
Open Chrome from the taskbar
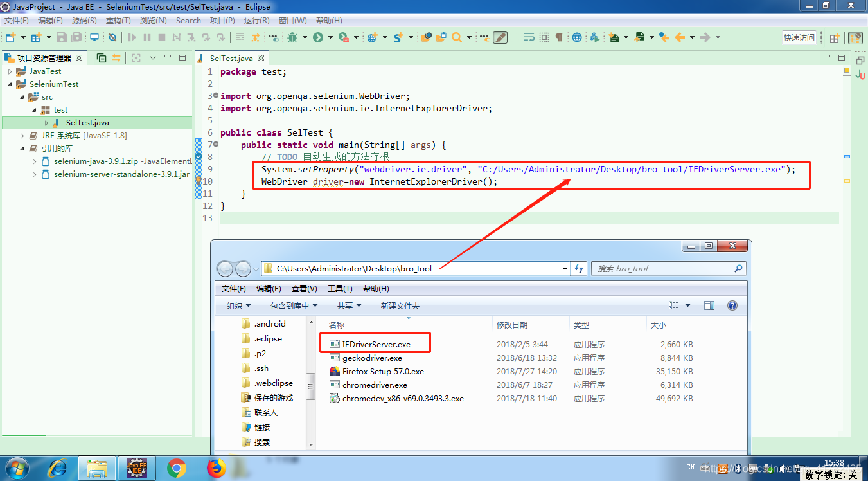click(177, 468)
